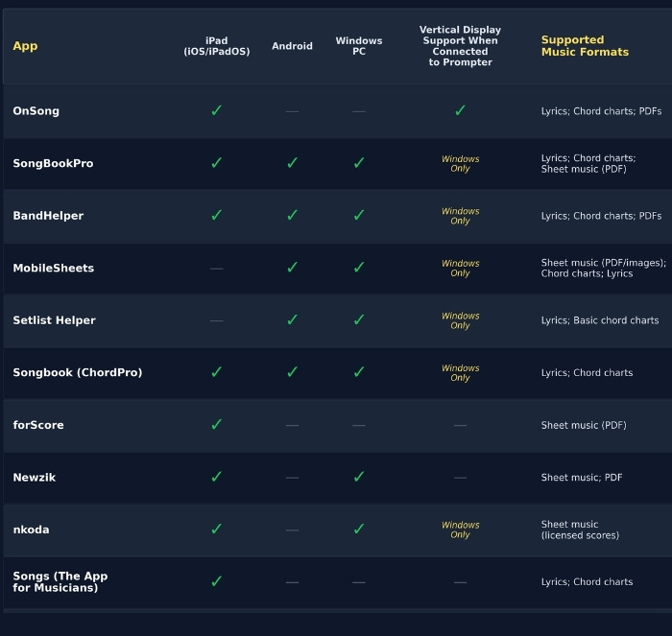Select the Android column header
This screenshot has width=672, height=636.
[x=292, y=46]
